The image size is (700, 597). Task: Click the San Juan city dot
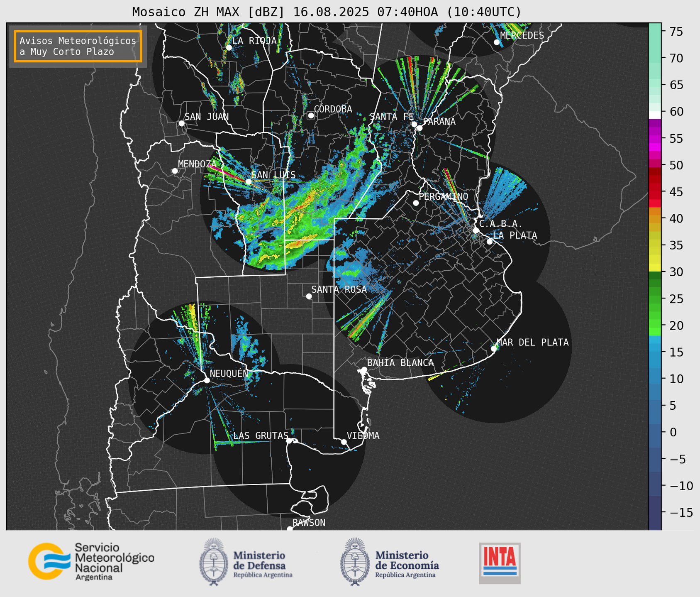(x=181, y=123)
